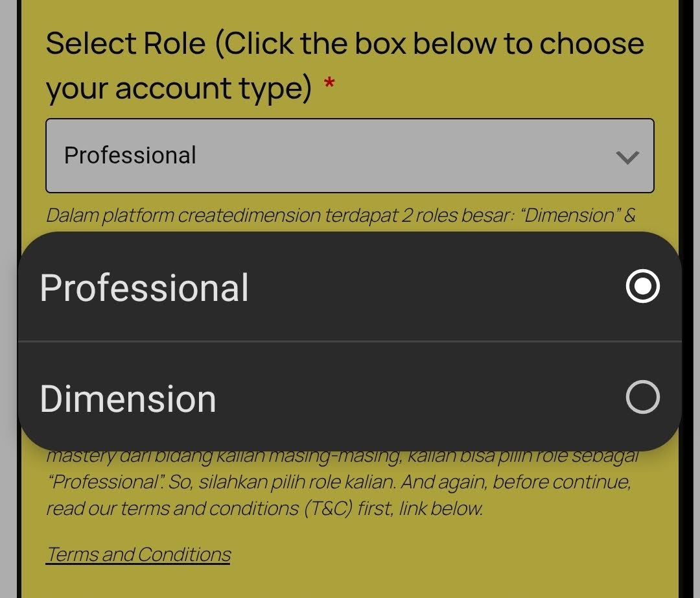This screenshot has height=598, width=700.
Task: Tap yellow area below Terms link to dismiss popup
Action: tap(349, 580)
